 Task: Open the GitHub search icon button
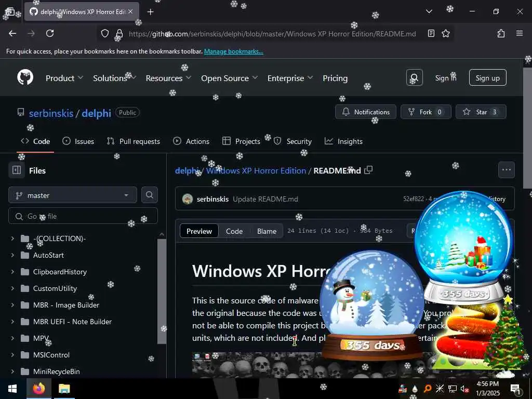tap(414, 78)
